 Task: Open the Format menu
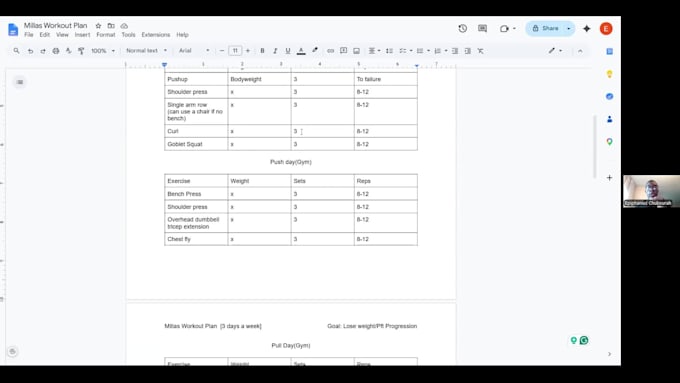click(106, 35)
